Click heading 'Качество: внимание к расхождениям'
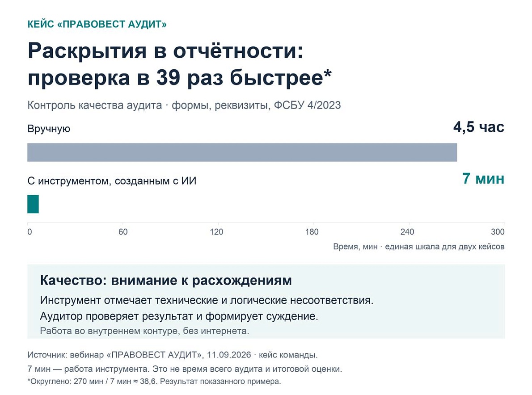 pyautogui.click(x=166, y=281)
